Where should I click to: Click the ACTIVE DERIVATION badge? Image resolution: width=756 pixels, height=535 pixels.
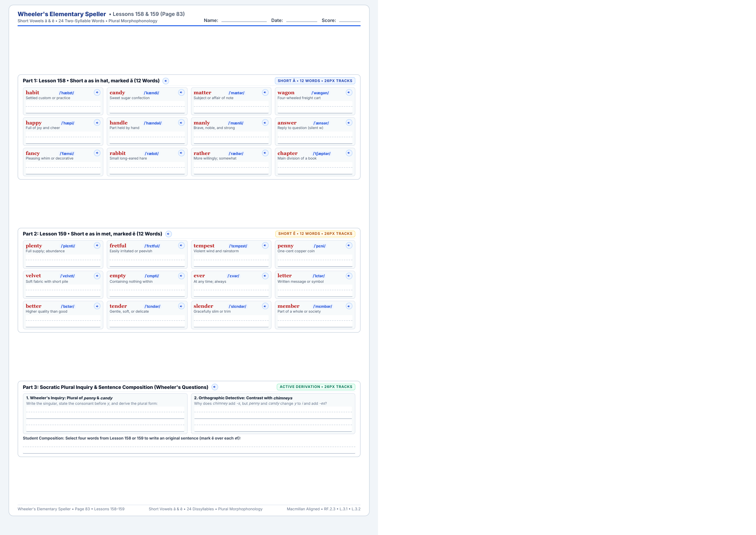click(x=316, y=387)
